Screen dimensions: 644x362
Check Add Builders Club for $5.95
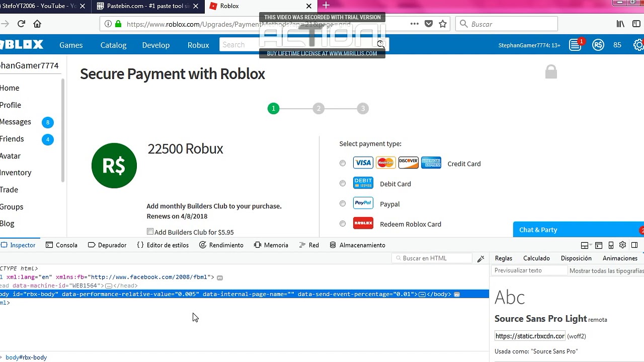pyautogui.click(x=150, y=232)
